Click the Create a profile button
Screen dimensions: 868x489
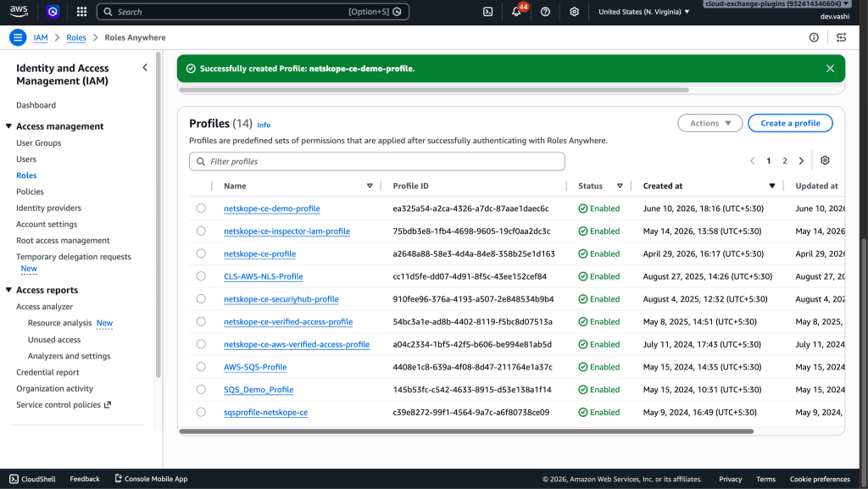pyautogui.click(x=790, y=124)
